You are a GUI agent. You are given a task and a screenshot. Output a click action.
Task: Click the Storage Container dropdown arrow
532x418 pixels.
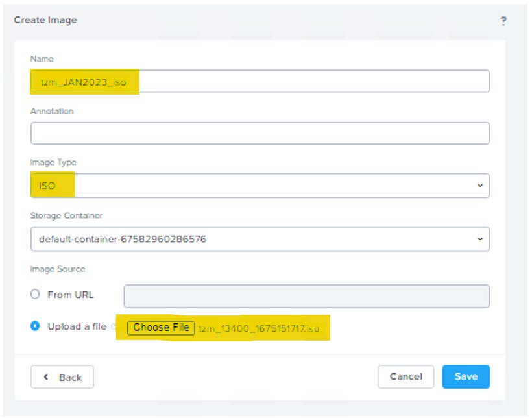coord(479,239)
